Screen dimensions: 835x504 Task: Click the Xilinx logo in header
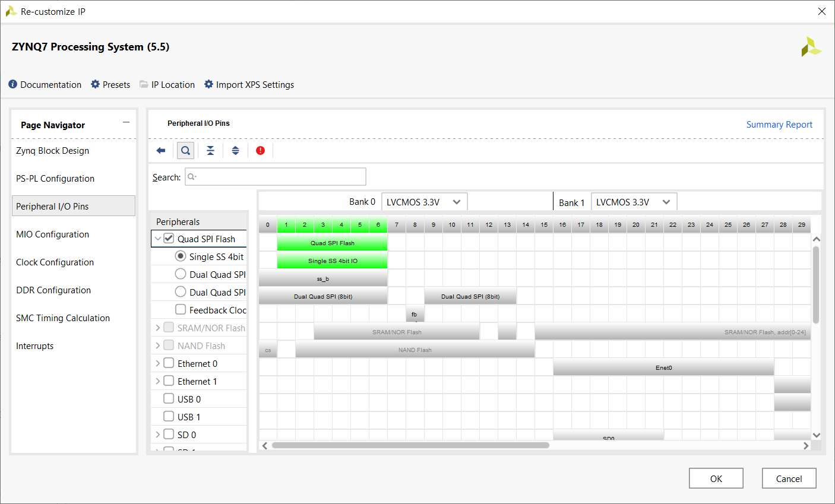811,47
